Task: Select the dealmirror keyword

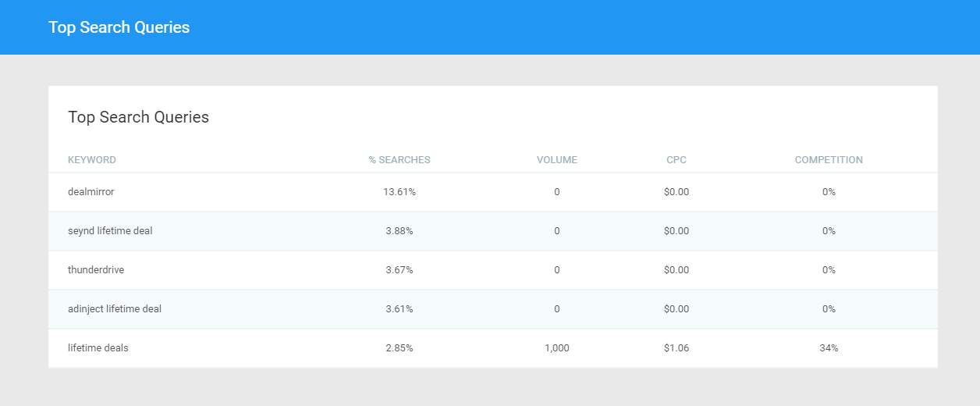Action: click(91, 192)
